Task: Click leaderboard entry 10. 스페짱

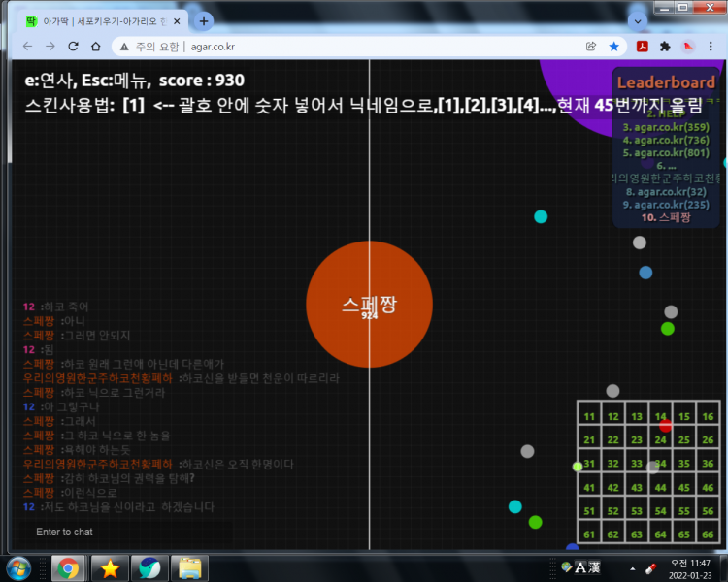Action: tap(666, 217)
